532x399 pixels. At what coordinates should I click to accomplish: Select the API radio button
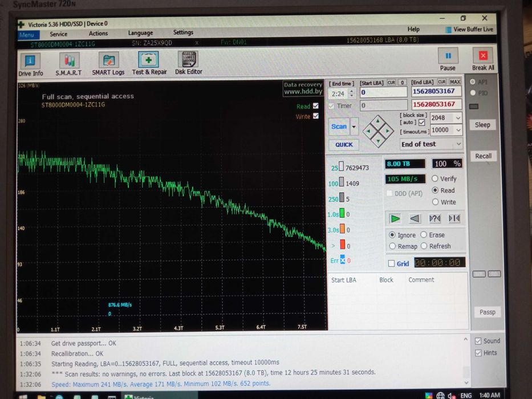coord(473,82)
